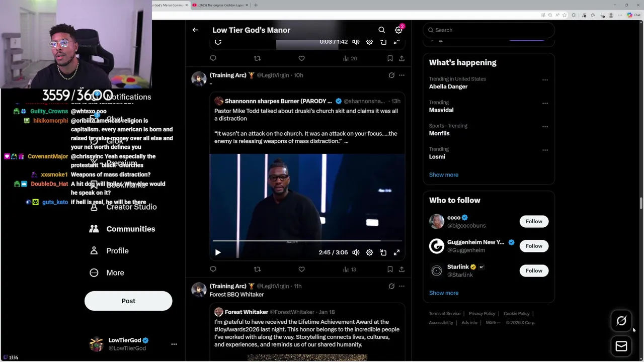Open the browser Copilot Chat button
The image size is (644, 362).
(x=634, y=15)
